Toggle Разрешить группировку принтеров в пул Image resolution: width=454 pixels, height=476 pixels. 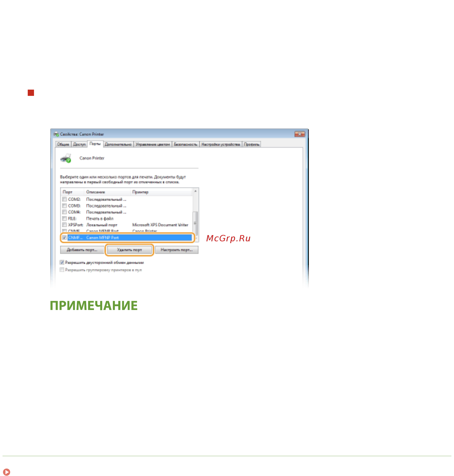[x=62, y=270]
